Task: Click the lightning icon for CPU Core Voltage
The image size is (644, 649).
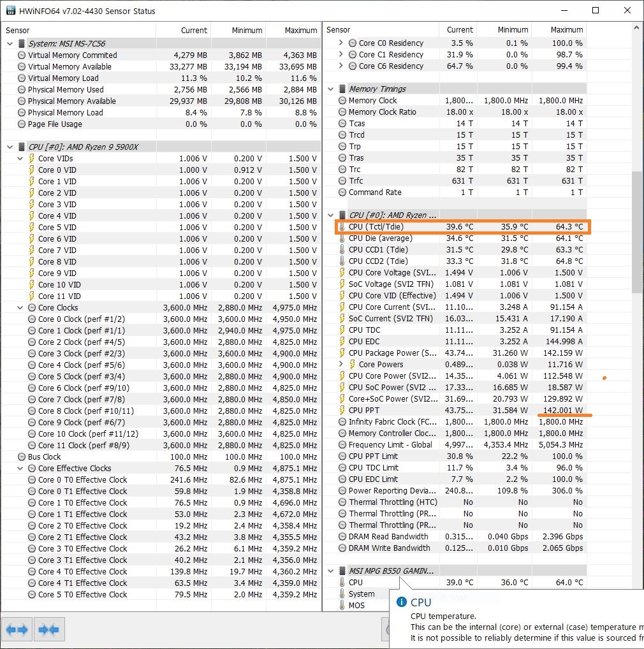Action: pyautogui.click(x=342, y=273)
